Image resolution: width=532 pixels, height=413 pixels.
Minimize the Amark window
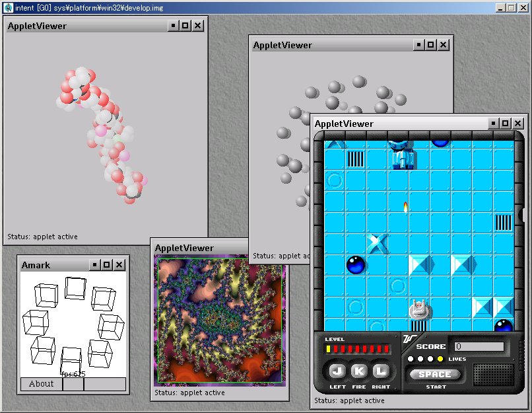[94, 264]
